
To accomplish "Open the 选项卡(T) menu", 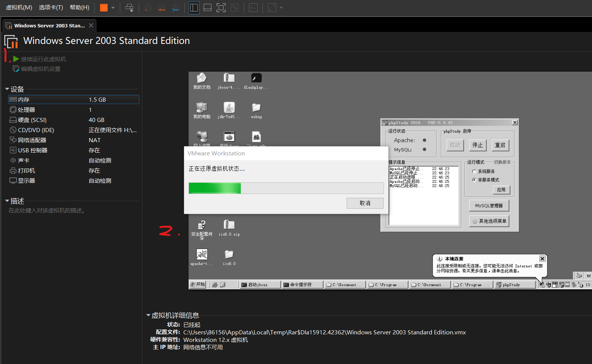I will coord(51,8).
